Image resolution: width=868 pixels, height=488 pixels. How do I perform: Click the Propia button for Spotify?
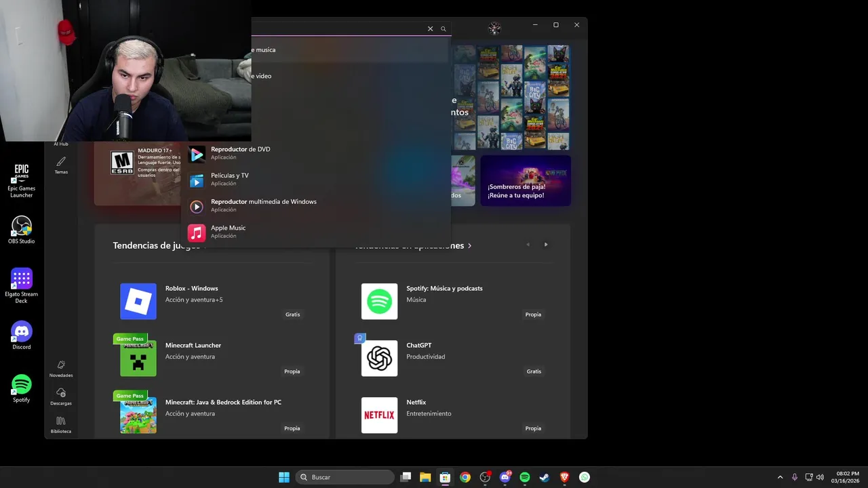(x=534, y=314)
